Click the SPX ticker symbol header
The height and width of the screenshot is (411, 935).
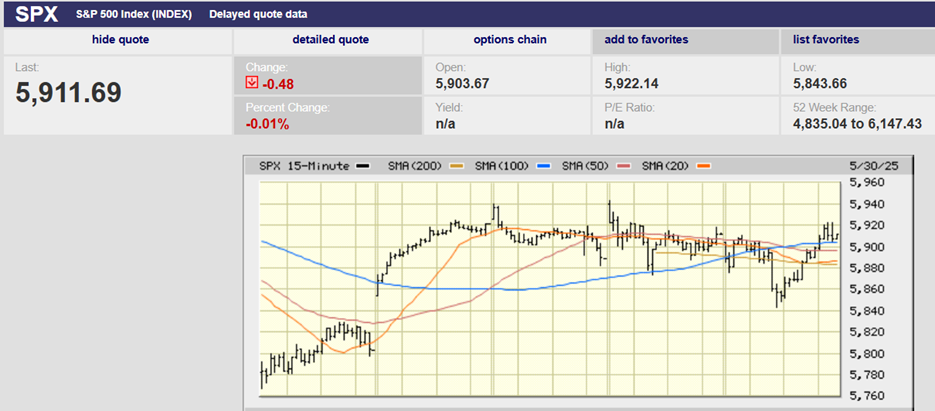pos(36,14)
